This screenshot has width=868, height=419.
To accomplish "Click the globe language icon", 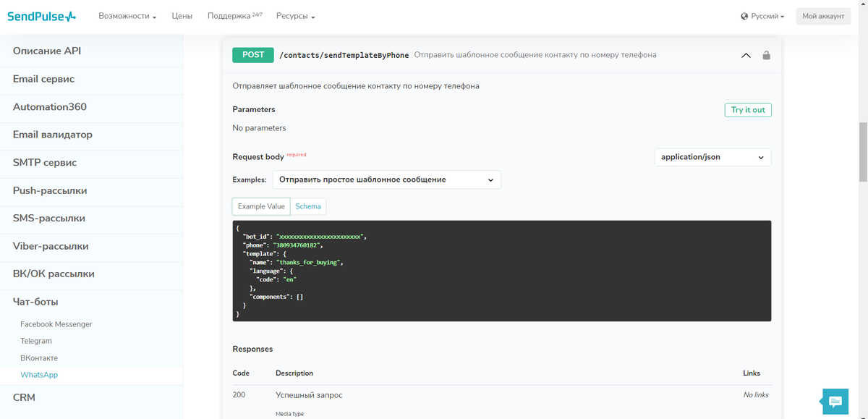I will point(744,16).
